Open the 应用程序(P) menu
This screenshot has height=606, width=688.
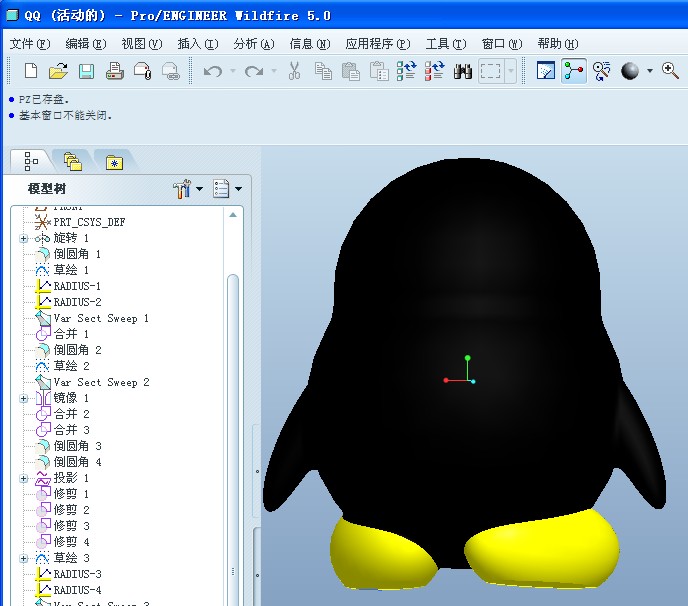pos(378,43)
